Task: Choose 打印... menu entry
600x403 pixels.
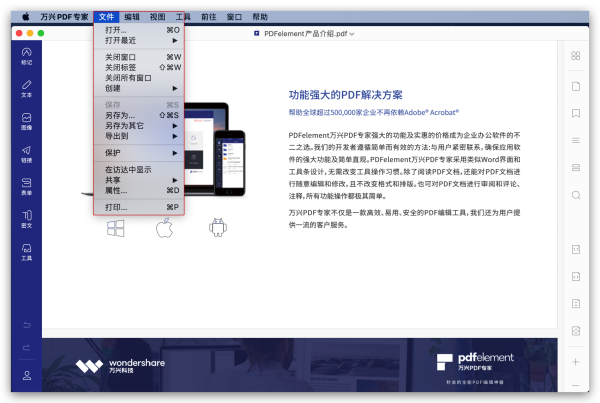Action: click(139, 207)
